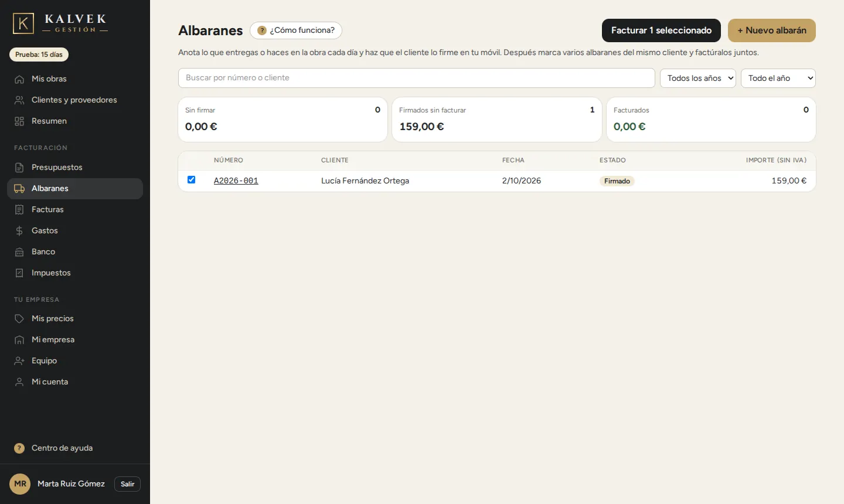Screen dimensions: 844x504
Task: Click the Resumen dashboard icon
Action: coord(19,121)
